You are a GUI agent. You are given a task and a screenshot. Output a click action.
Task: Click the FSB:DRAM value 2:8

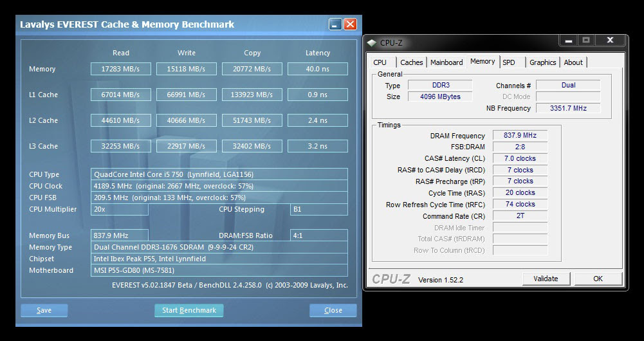pyautogui.click(x=520, y=147)
